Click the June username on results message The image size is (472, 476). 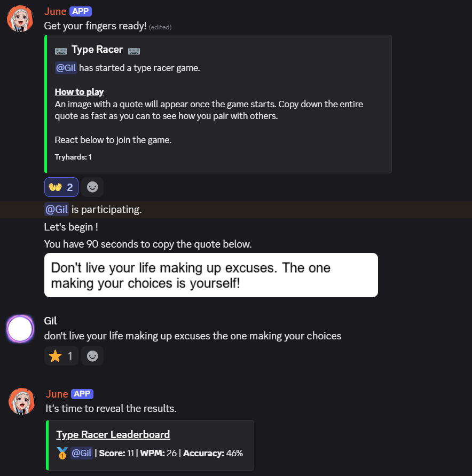(57, 394)
